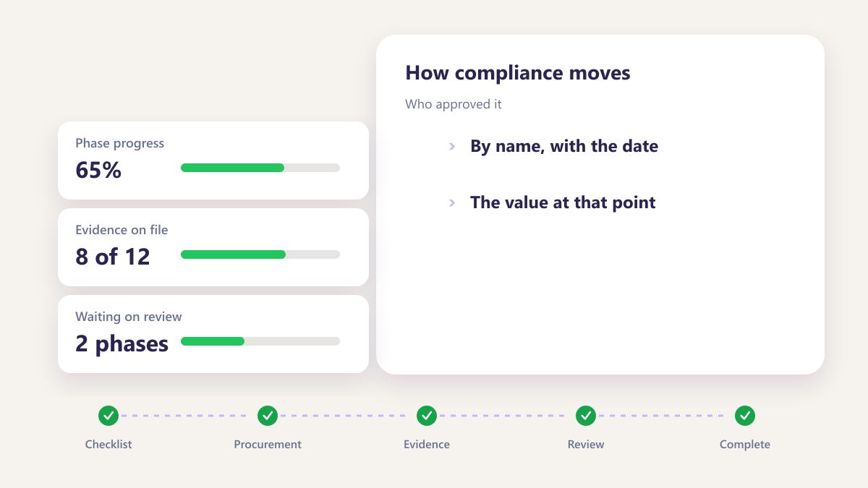
Task: Select the Complete step checkmark icon
Action: point(745,416)
